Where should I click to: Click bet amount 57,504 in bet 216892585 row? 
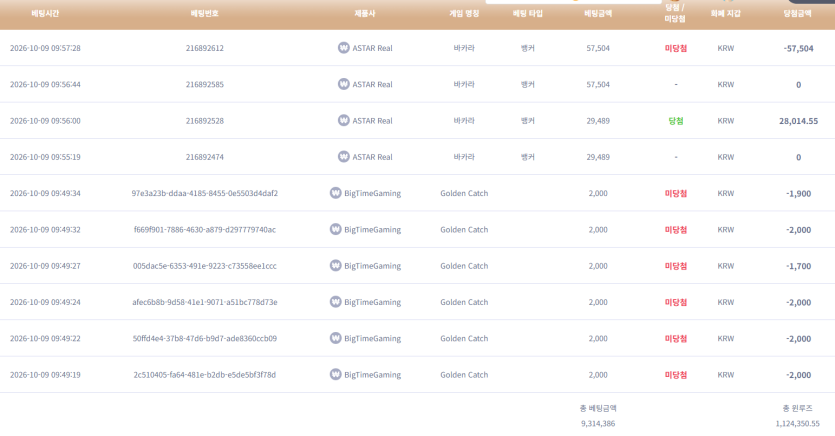tap(598, 84)
